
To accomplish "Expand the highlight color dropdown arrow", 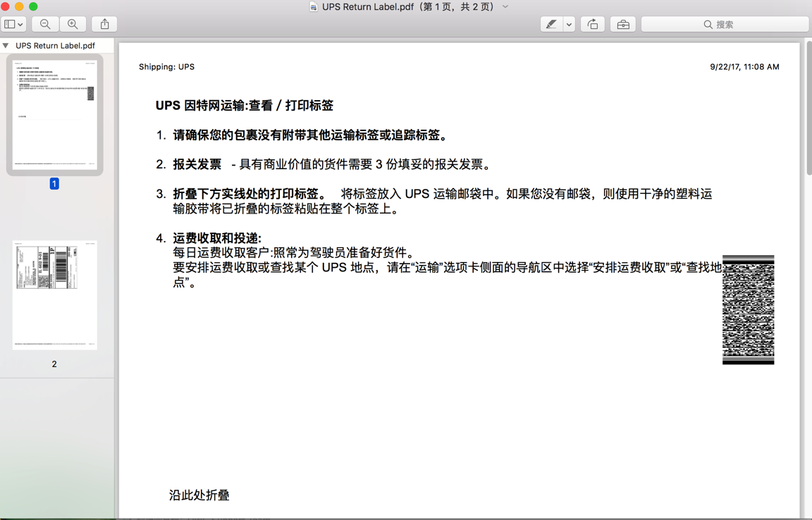I will [x=569, y=25].
